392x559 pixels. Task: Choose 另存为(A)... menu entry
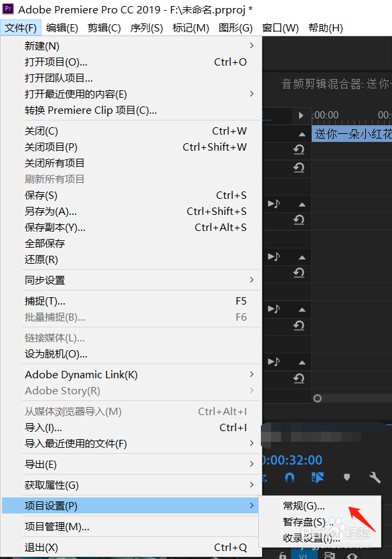[131, 211]
